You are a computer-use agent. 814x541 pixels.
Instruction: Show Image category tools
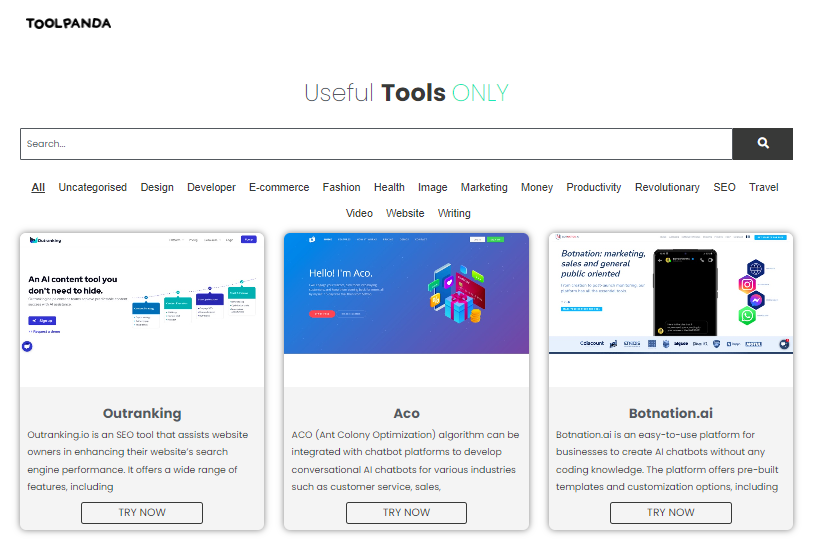click(x=432, y=187)
